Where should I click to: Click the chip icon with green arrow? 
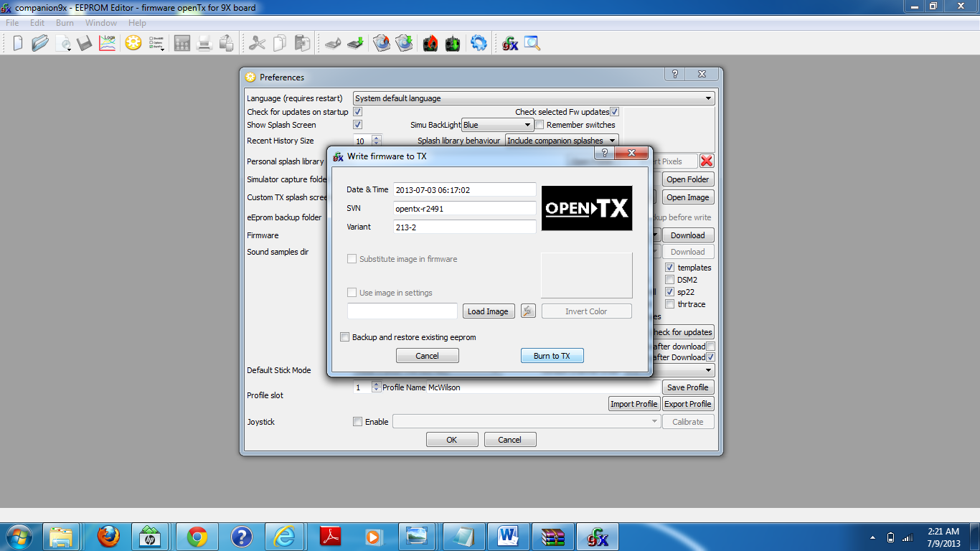tap(354, 43)
